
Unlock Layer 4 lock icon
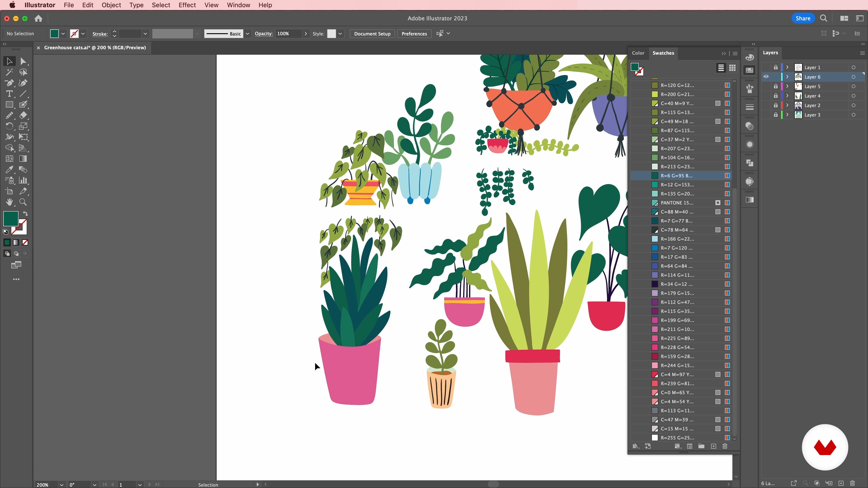[x=776, y=96]
